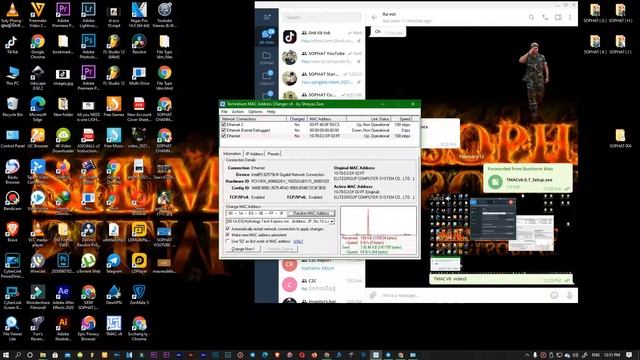
Task: Open the Windows Start menu
Action: click(x=6, y=355)
